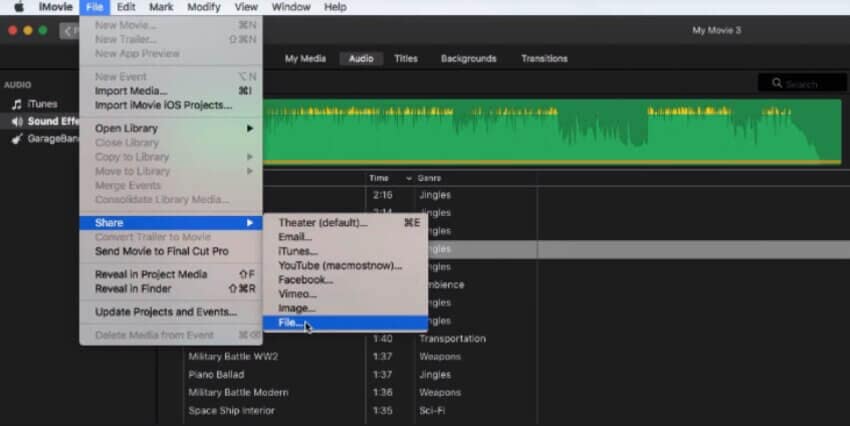Expand the Open Library submenu
Viewport: 850px width, 426px height.
click(x=171, y=128)
